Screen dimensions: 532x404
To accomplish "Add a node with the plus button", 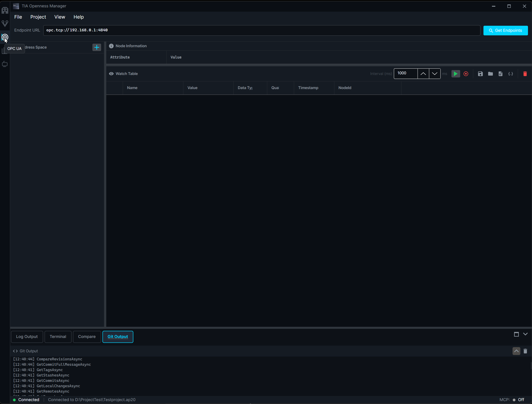I will tap(96, 47).
